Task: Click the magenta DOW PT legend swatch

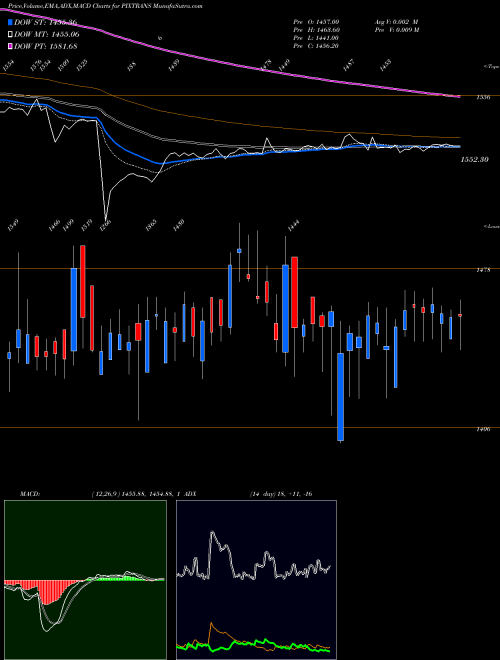Action: 10,46
